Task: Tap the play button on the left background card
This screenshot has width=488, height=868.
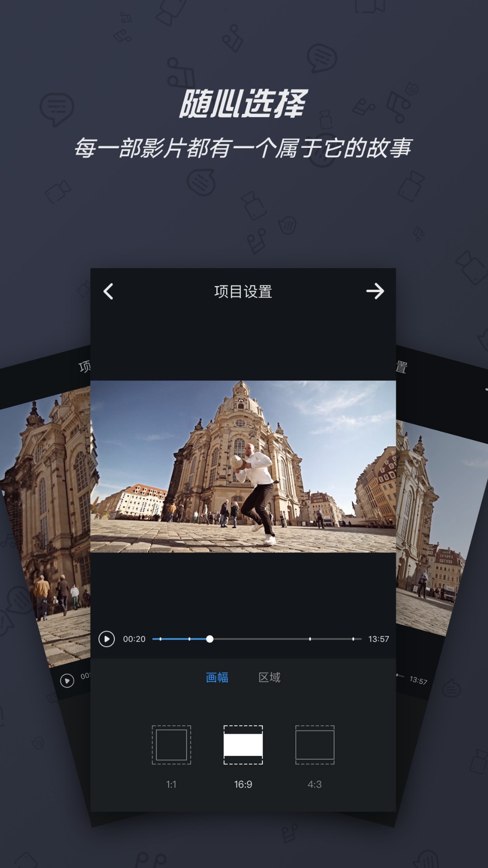Action: click(x=67, y=680)
